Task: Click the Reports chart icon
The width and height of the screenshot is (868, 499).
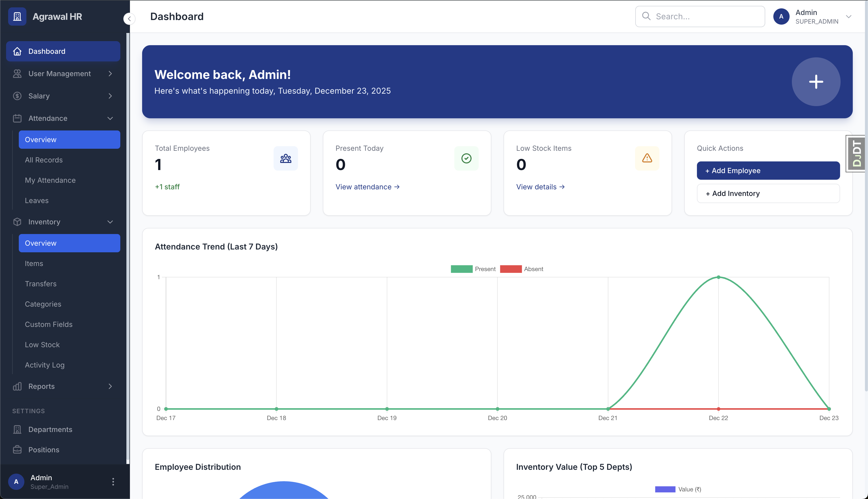Action: pyautogui.click(x=18, y=386)
